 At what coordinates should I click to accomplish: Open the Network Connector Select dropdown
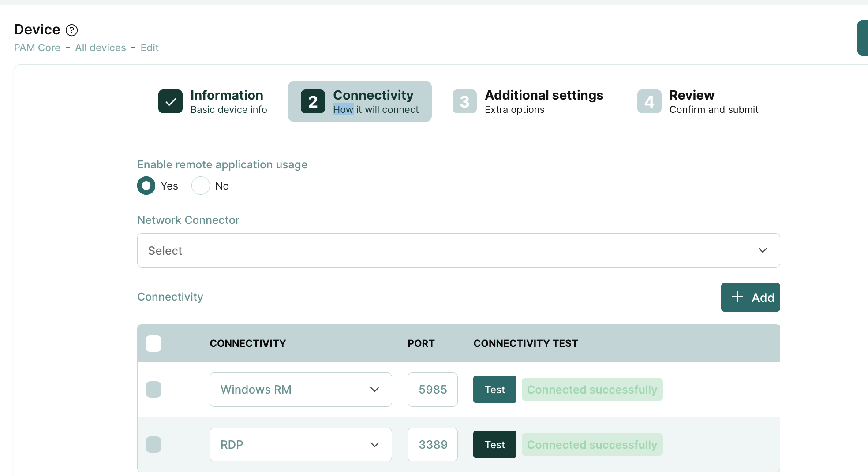459,250
